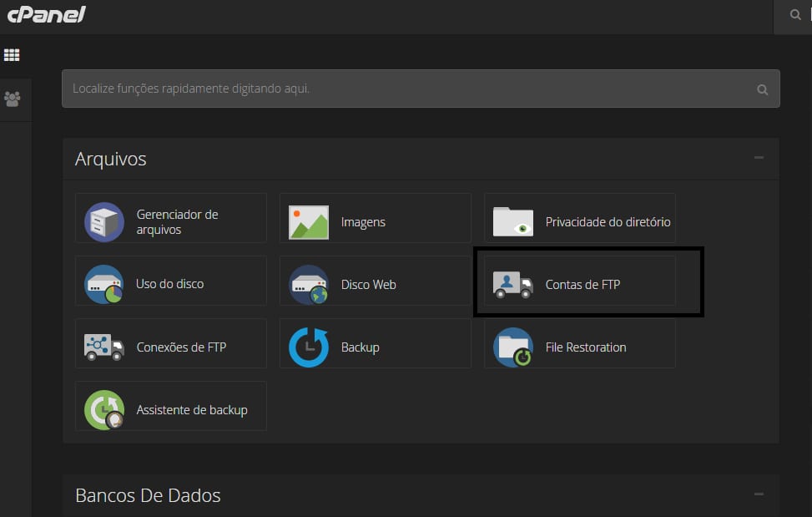Open the Imagens link
The height and width of the screenshot is (517, 812).
coord(363,221)
